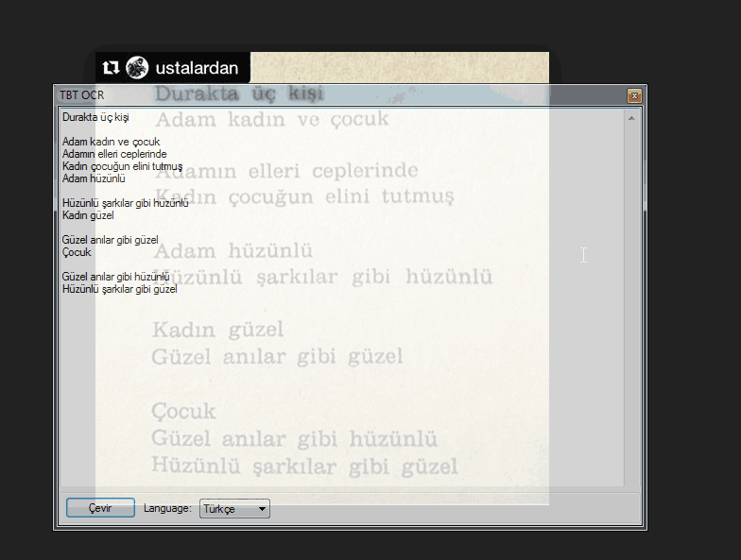Click the OCR line 'Adam hüzünlü'

click(94, 178)
